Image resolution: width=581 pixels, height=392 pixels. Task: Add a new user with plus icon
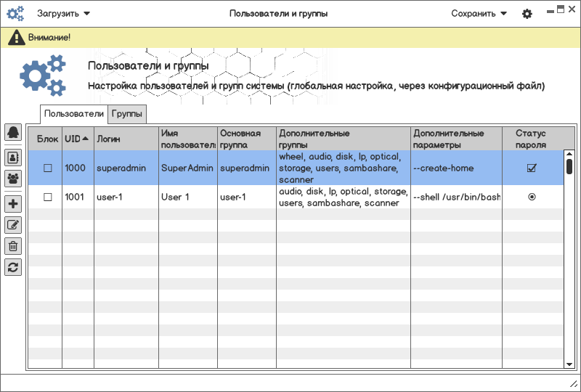click(13, 204)
